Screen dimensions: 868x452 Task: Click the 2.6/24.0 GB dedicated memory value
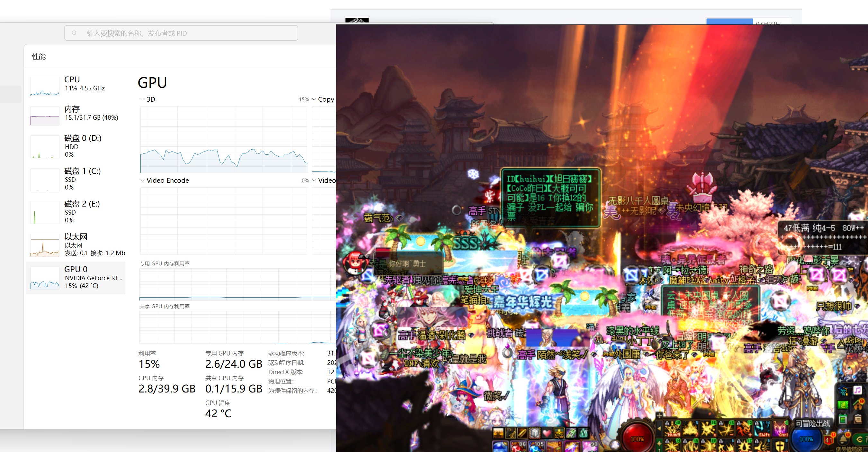pyautogui.click(x=234, y=364)
